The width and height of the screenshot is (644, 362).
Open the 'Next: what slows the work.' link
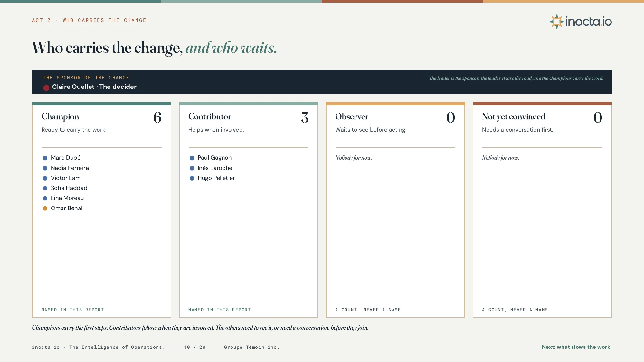point(576,347)
